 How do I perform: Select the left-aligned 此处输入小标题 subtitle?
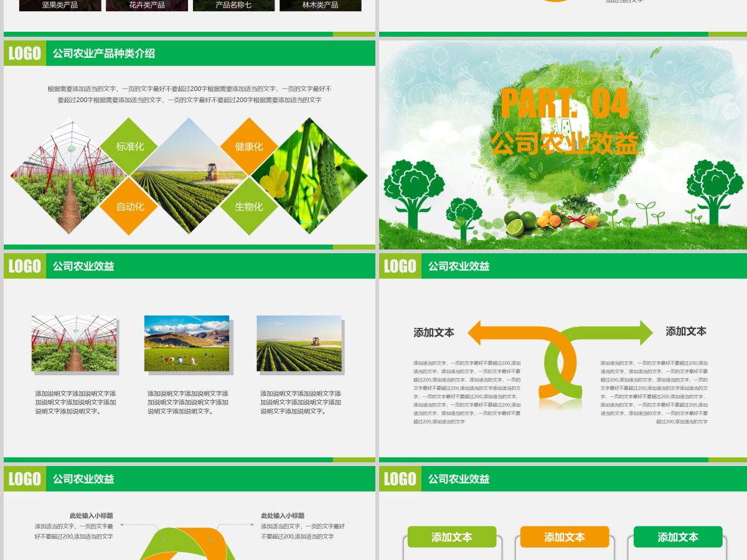click(x=283, y=516)
